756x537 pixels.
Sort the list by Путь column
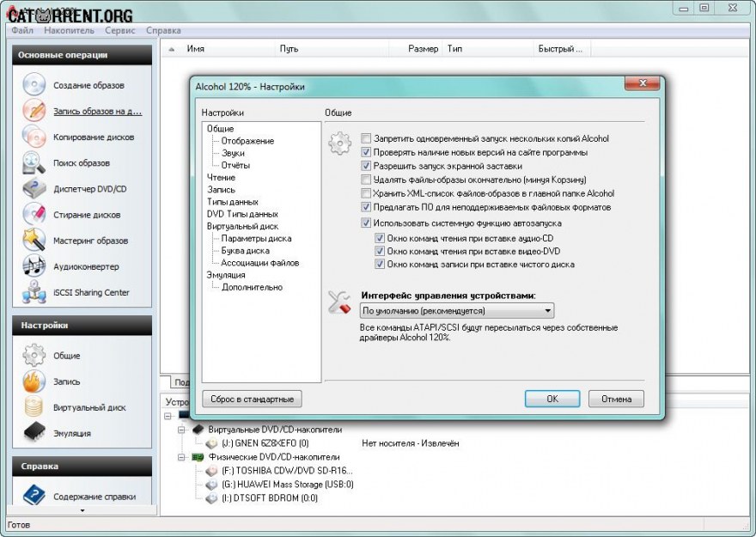[332, 49]
